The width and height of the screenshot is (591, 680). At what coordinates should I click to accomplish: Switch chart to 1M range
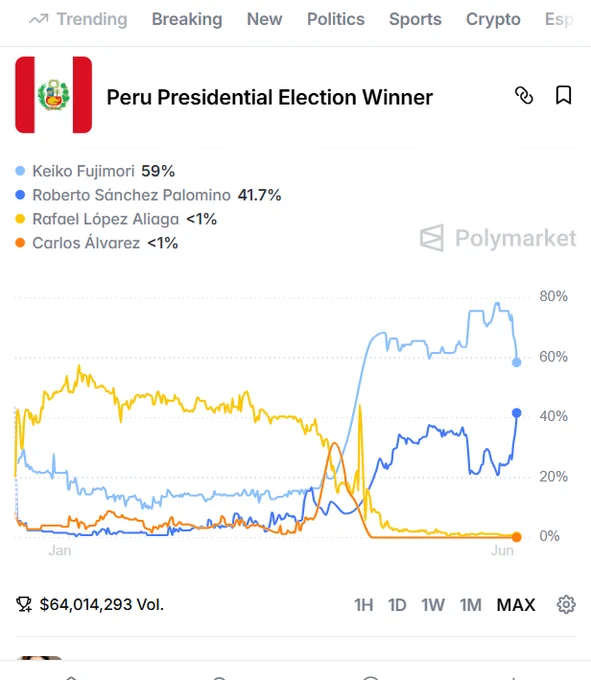click(x=470, y=605)
